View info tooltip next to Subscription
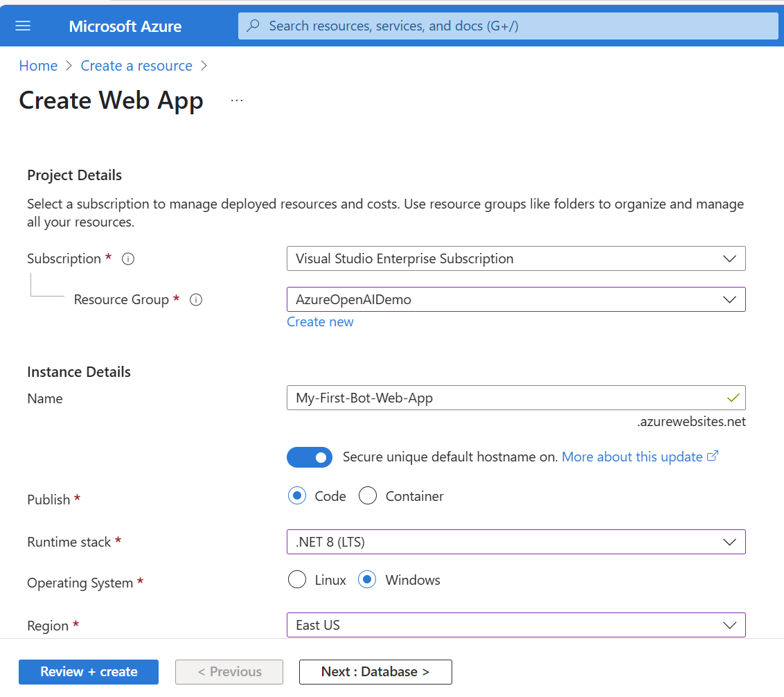This screenshot has width=784, height=697. click(128, 258)
